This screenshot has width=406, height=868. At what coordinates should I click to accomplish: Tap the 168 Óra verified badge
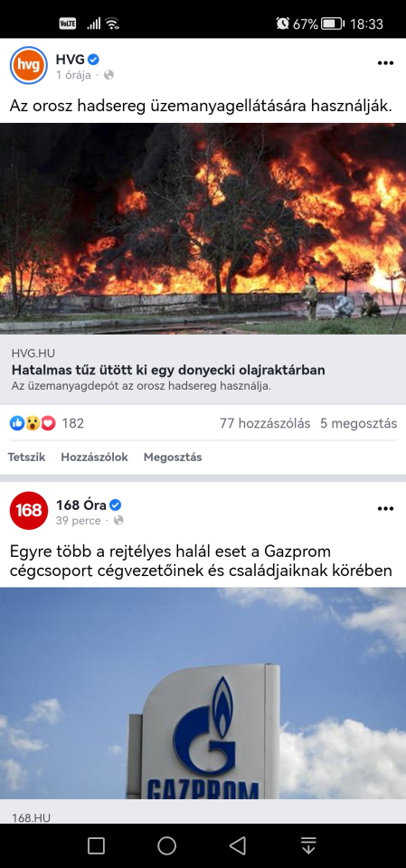coord(115,505)
